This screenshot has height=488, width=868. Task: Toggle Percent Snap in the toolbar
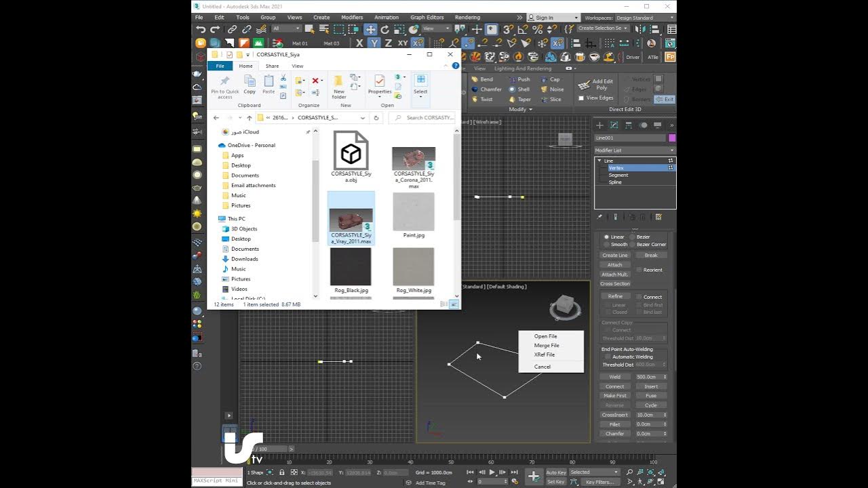click(537, 29)
